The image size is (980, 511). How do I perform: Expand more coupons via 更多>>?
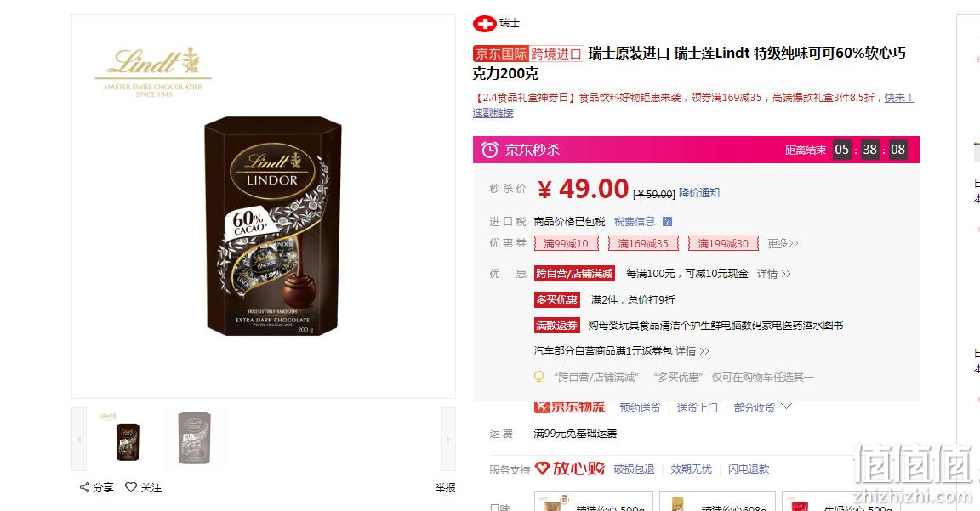783,244
